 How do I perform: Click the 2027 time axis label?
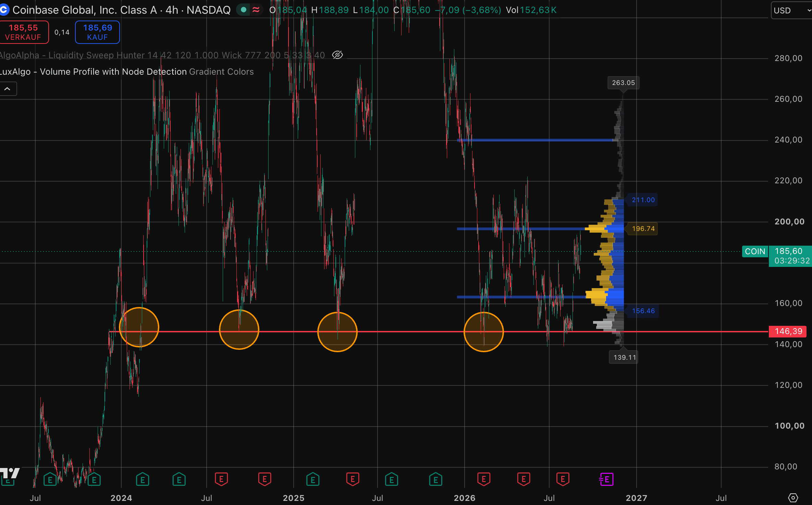coord(637,498)
